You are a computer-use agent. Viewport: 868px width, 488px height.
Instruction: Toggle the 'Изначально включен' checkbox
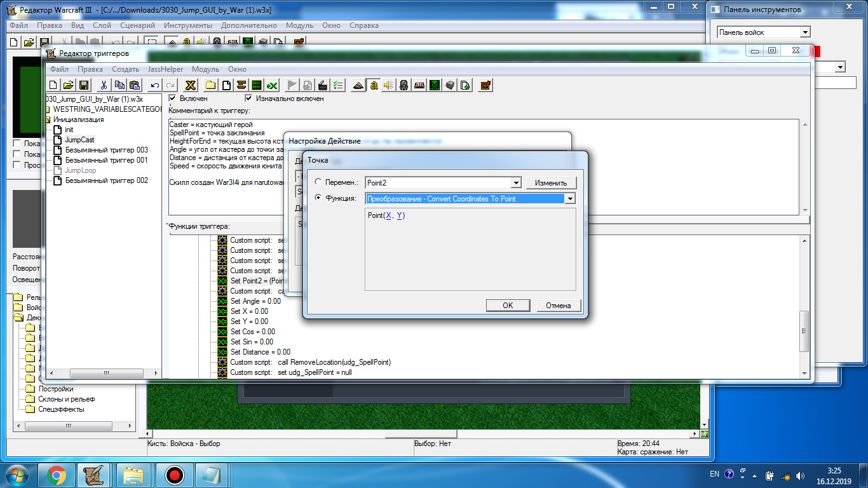(x=249, y=98)
